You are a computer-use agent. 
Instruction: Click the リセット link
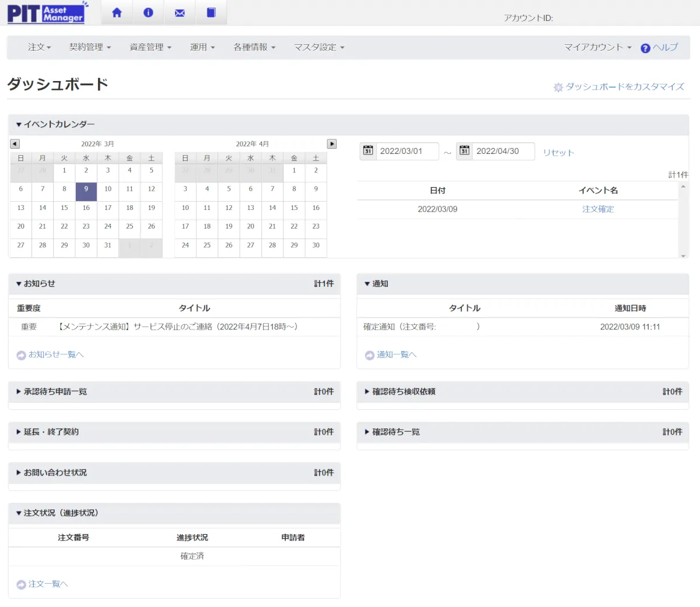558,153
